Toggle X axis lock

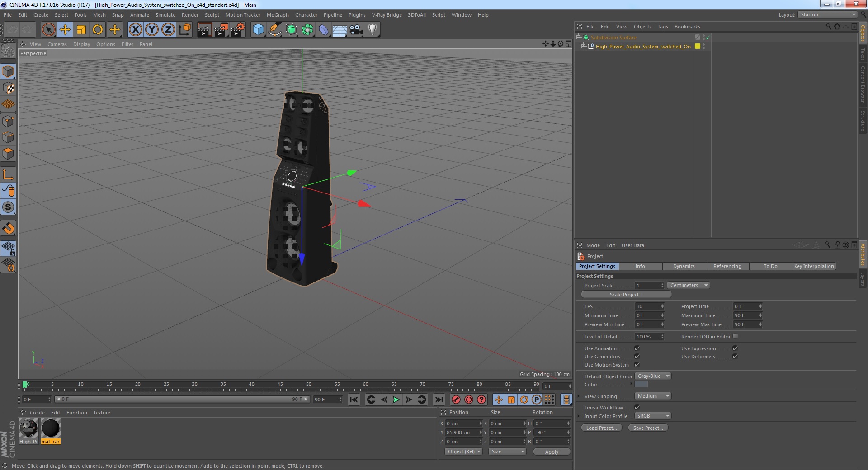[x=135, y=30]
